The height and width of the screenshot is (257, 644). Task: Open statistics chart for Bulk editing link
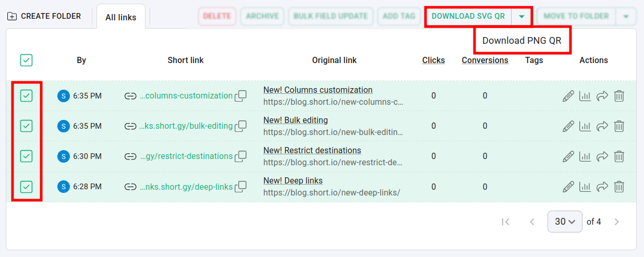click(x=585, y=126)
